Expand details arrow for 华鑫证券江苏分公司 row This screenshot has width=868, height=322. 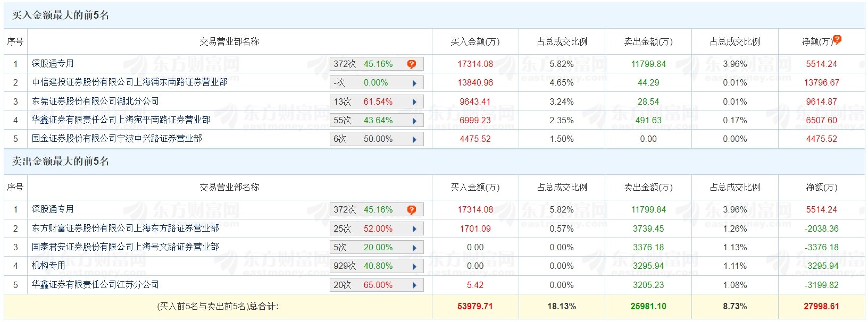pos(414,285)
